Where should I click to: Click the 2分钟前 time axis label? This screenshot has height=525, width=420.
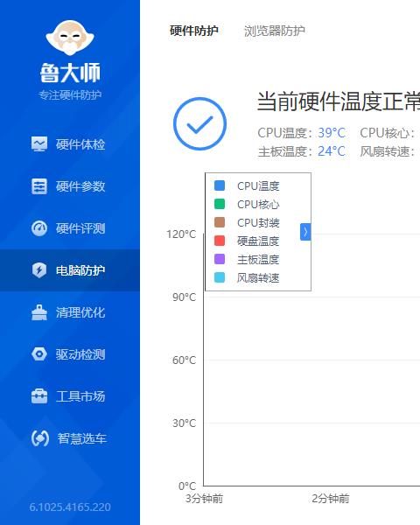pyautogui.click(x=330, y=499)
